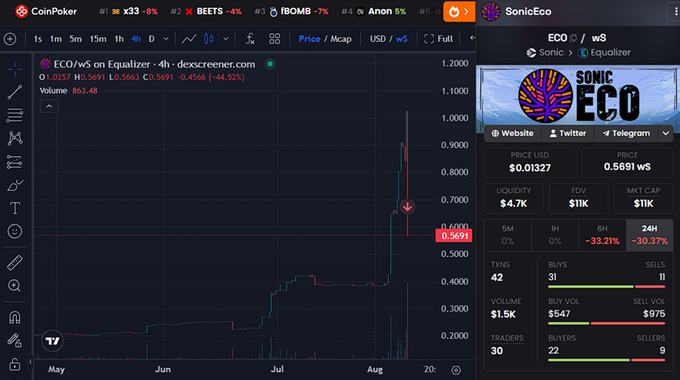Switch chart to Mcap display
The image size is (680, 380).
click(341, 39)
